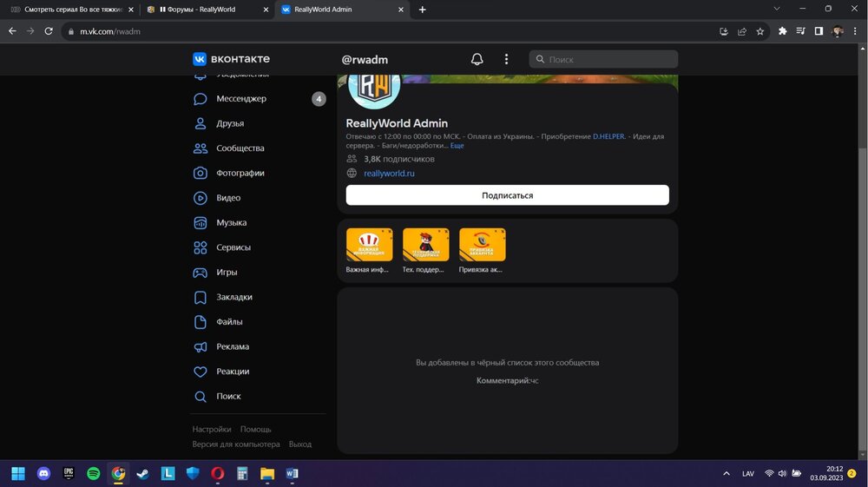Open Steam from the taskbar
The image size is (868, 487).
coord(143,474)
